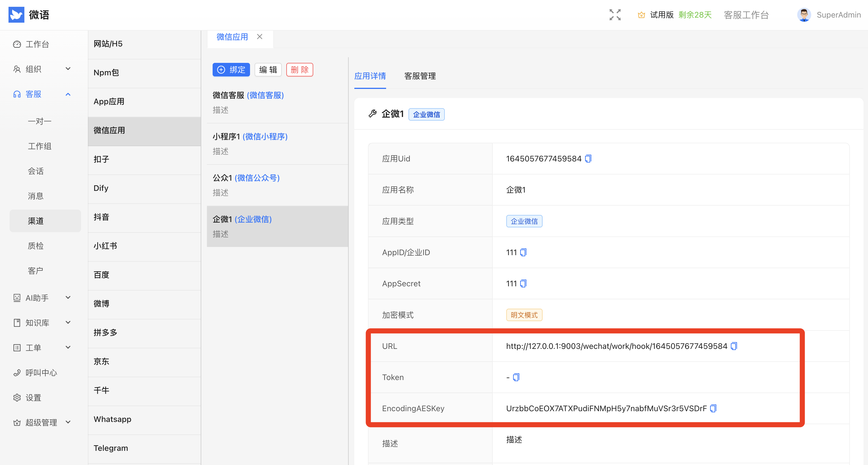Copy the EncodingAESKey value

[713, 408]
